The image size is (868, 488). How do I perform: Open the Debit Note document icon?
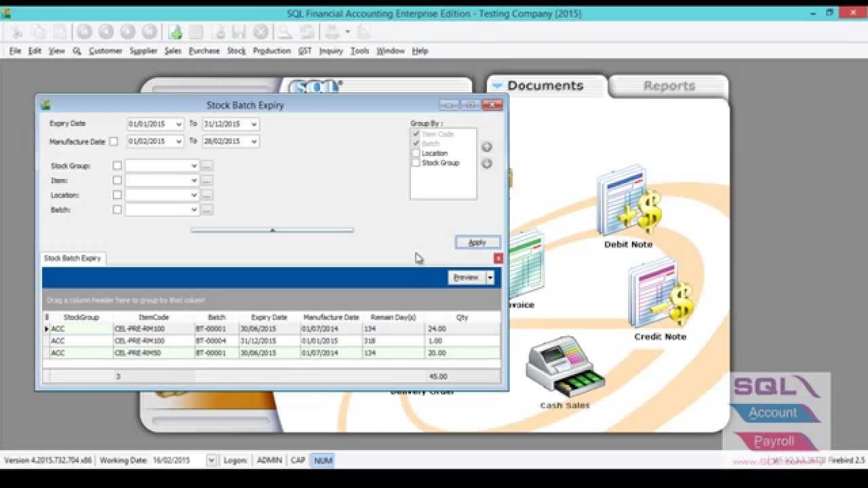tap(628, 207)
